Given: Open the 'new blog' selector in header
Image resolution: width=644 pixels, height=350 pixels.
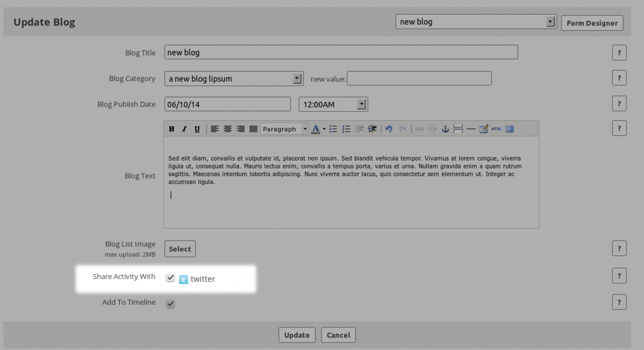Looking at the screenshot, I should click(551, 22).
